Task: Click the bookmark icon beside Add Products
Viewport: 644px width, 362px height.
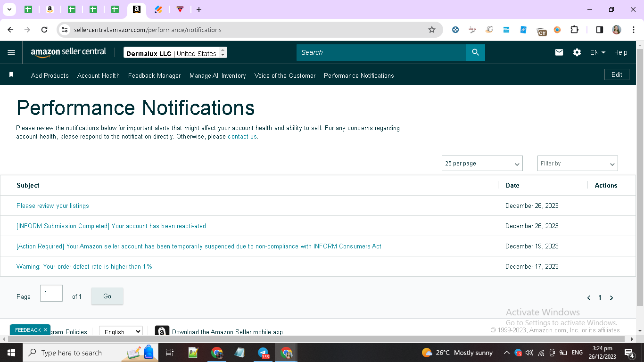Action: point(11,75)
